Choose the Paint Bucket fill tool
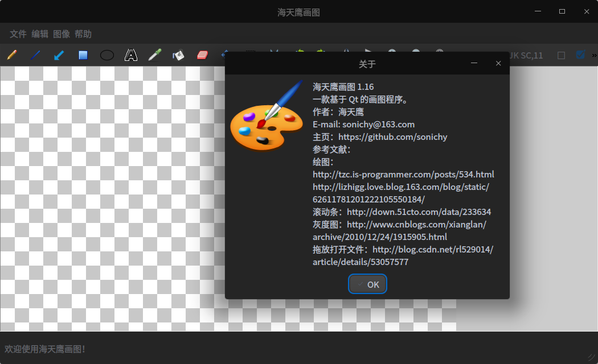Image resolution: width=598 pixels, height=364 pixels. (x=179, y=55)
